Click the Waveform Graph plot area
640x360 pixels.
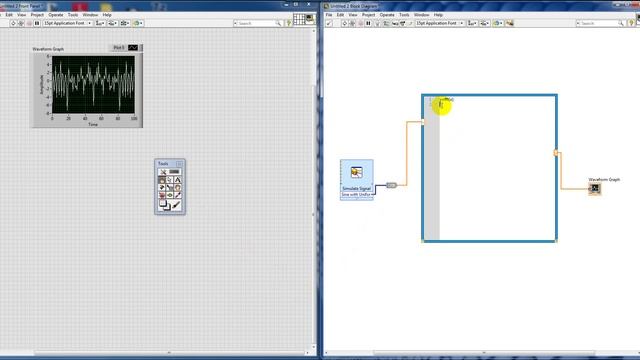point(93,84)
